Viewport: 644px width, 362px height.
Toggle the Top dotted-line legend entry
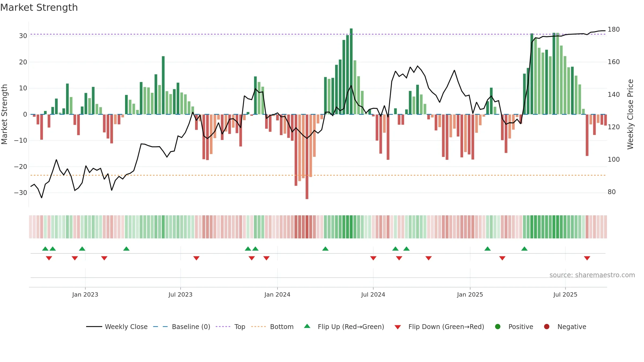pos(230,327)
